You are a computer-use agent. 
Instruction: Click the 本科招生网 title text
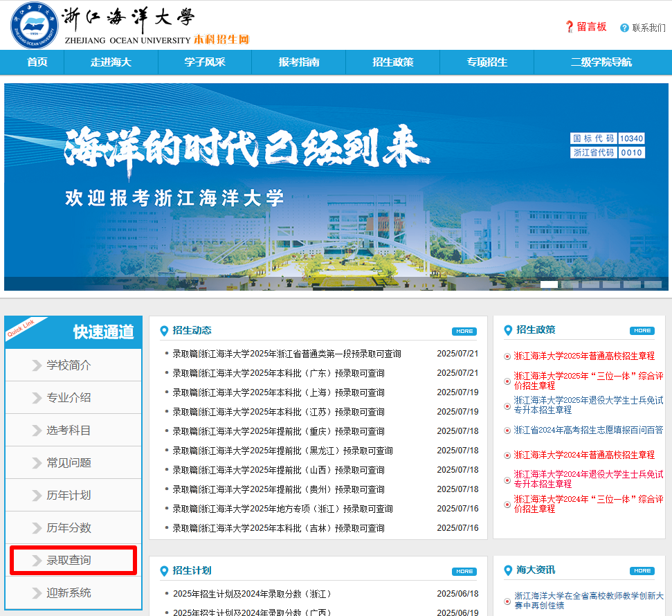click(x=221, y=39)
